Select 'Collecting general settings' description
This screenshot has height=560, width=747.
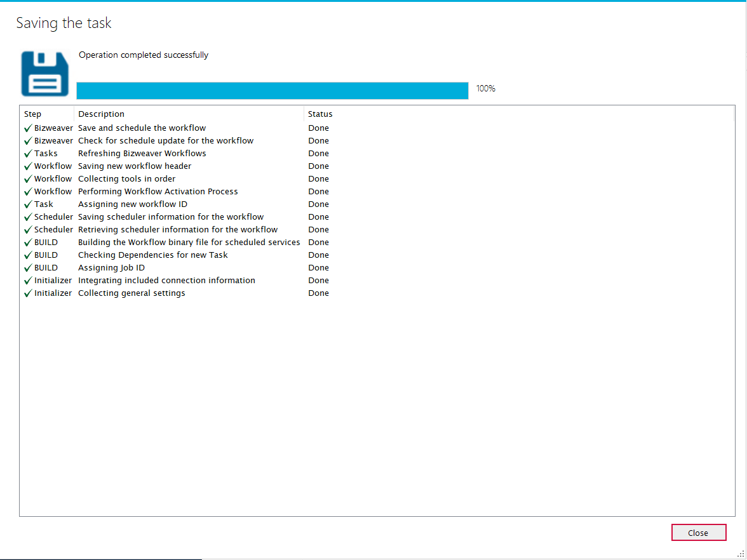point(131,293)
